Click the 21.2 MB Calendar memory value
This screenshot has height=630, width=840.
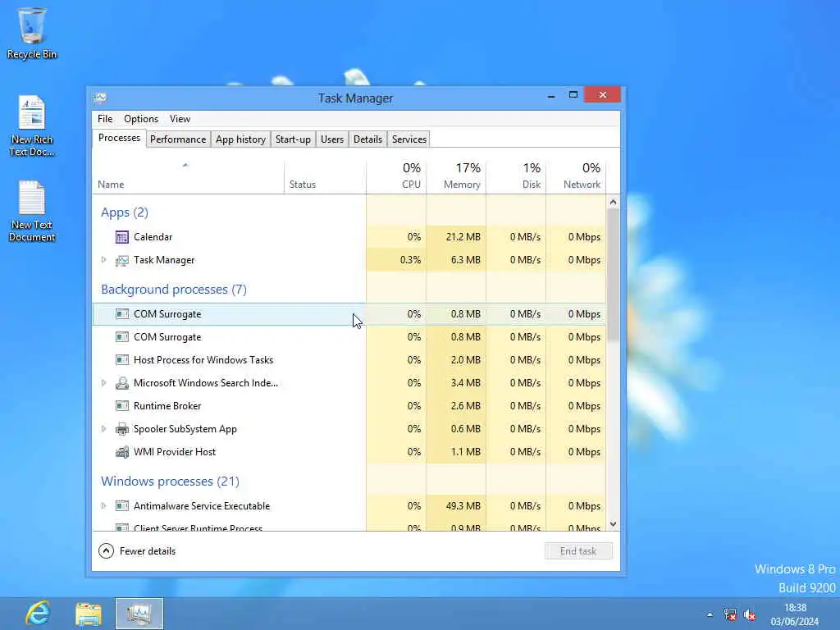point(463,237)
